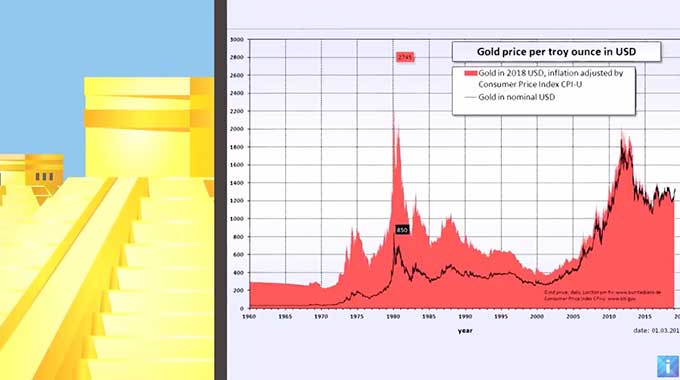Select the black 850 price label
Viewport: 680px width, 380px height.
(402, 230)
